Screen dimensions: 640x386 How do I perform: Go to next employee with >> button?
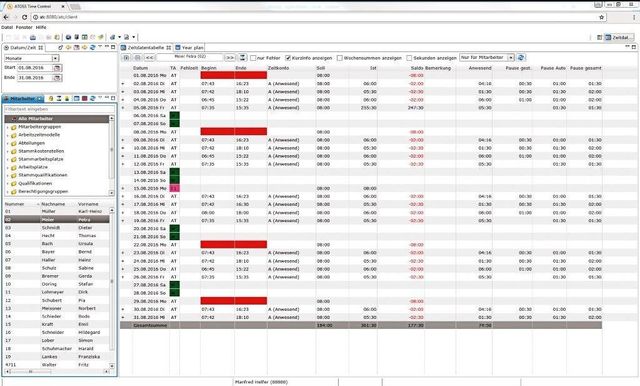(x=230, y=58)
